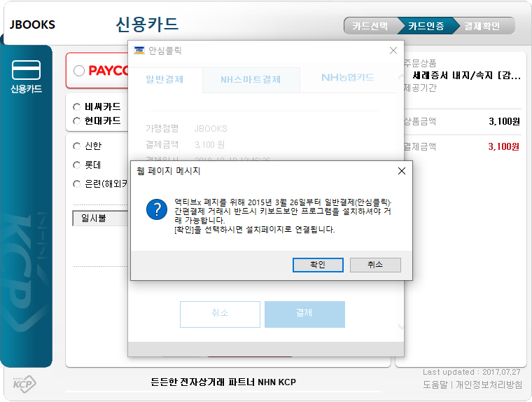Screen dimensions: 532x402
Task: Choose 은련(해외) card radio option
Action: coord(77,184)
